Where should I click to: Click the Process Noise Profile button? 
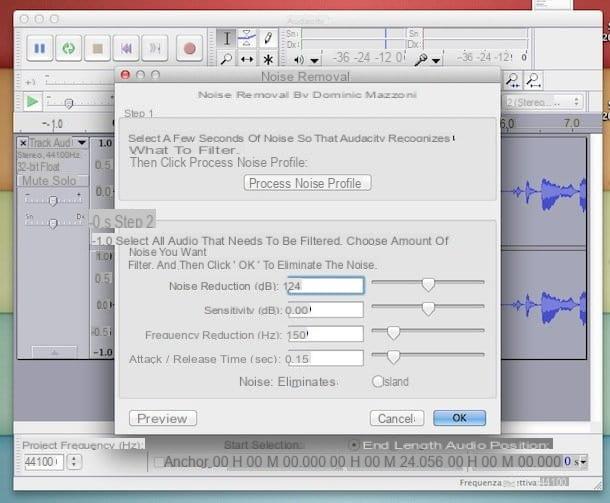[x=307, y=183]
